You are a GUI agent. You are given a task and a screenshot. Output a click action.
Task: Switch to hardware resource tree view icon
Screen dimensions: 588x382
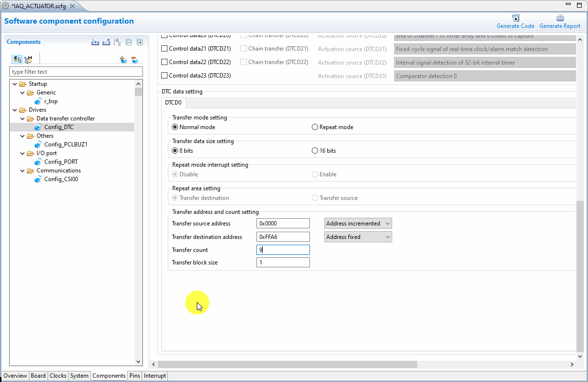coord(28,60)
